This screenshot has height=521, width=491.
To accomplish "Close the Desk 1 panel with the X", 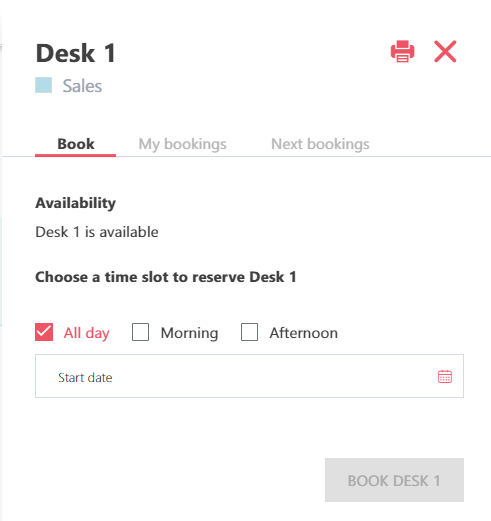I will pyautogui.click(x=445, y=51).
